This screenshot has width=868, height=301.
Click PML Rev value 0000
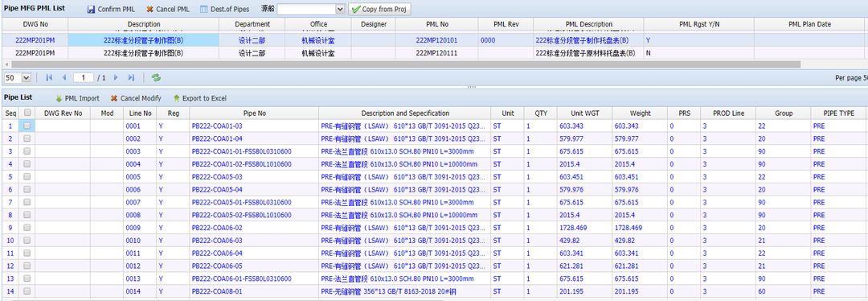coord(489,40)
